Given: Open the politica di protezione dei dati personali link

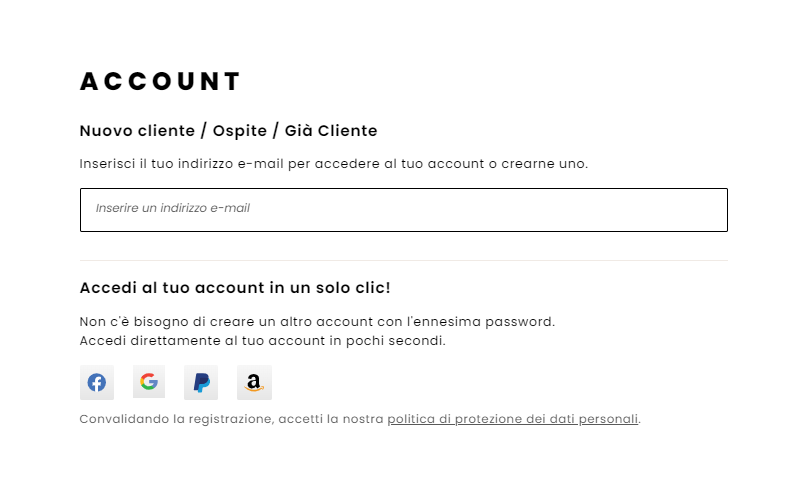Looking at the screenshot, I should [513, 419].
